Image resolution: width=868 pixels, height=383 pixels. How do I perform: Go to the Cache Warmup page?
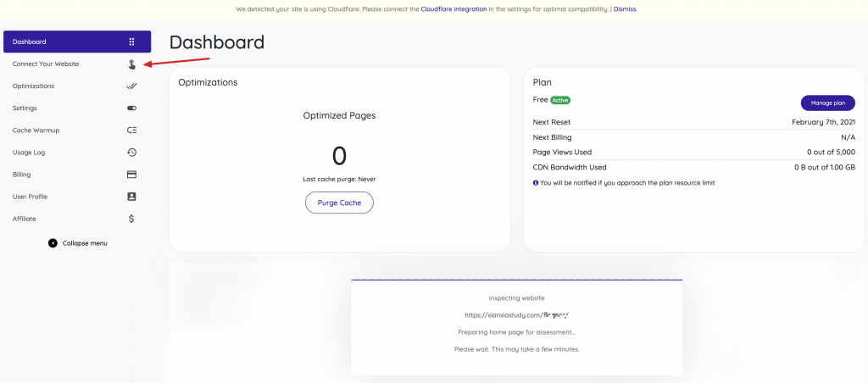click(x=36, y=130)
